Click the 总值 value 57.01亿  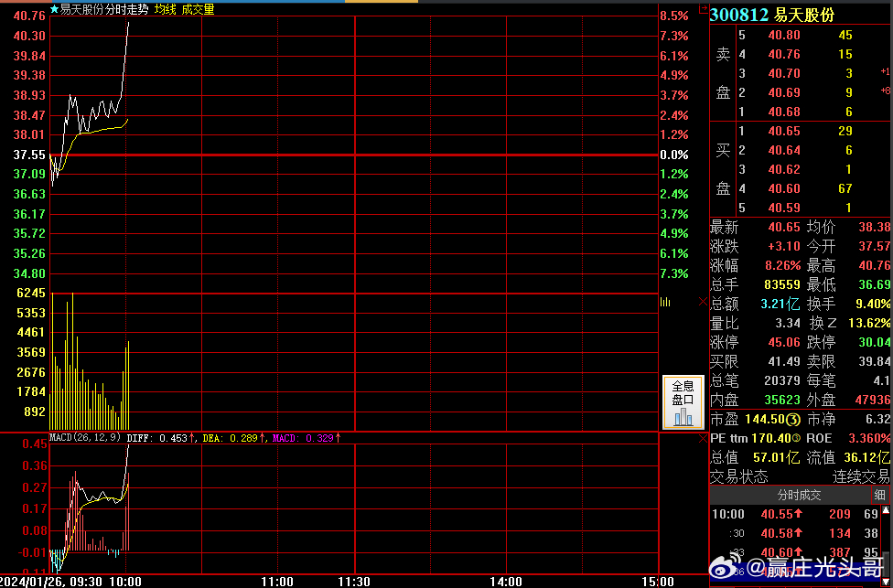[x=776, y=457]
